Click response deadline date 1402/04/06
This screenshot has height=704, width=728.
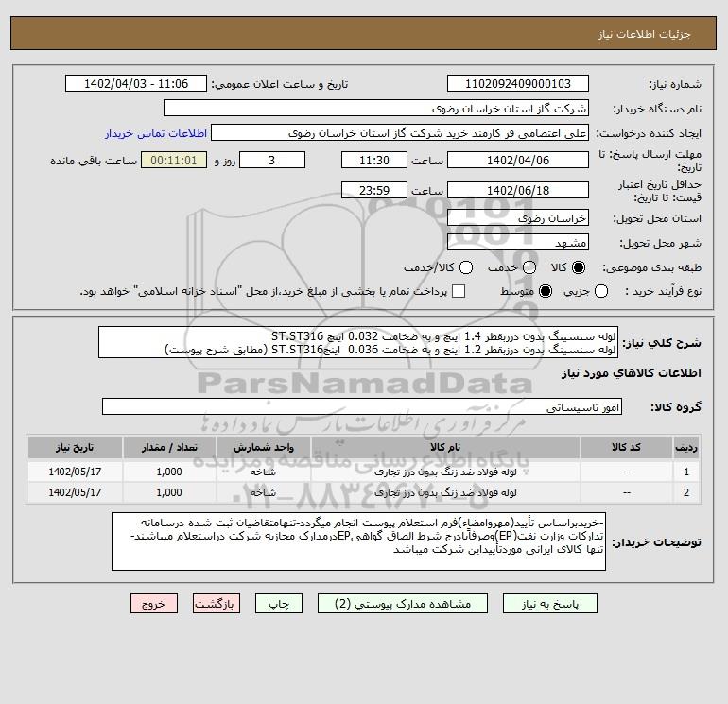coord(518,161)
